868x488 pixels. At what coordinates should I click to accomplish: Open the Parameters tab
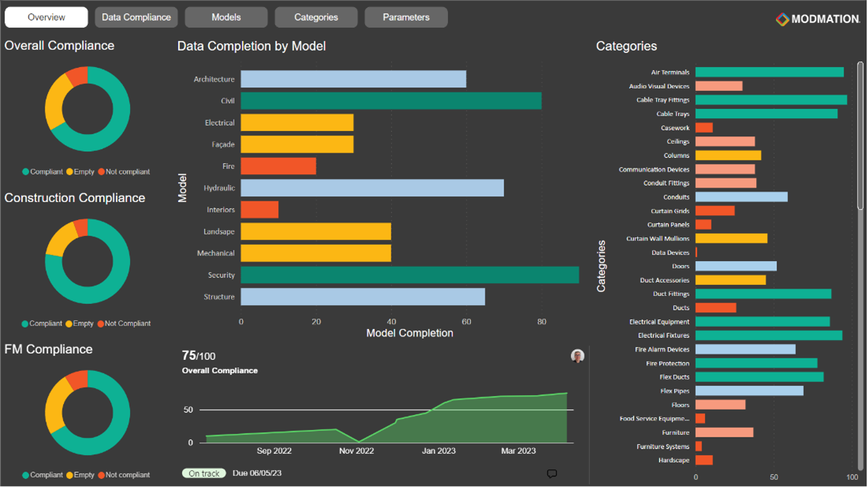[x=406, y=17]
